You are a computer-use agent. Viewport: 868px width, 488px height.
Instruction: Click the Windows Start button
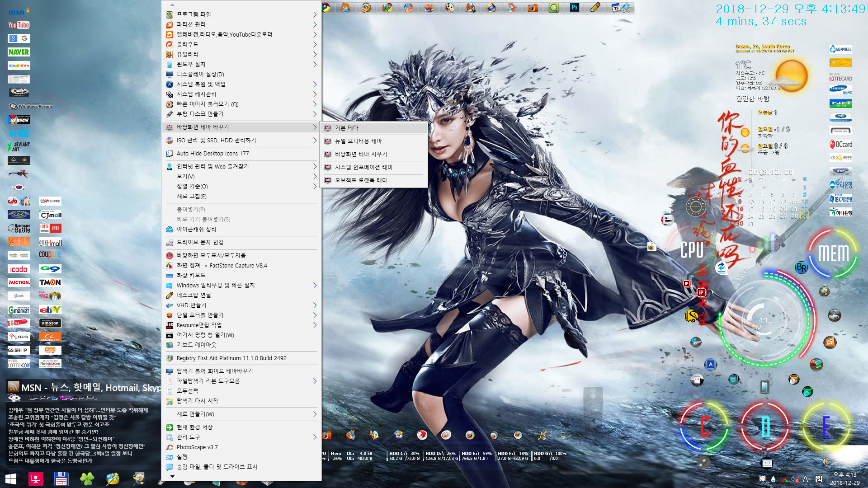pyautogui.click(x=11, y=479)
